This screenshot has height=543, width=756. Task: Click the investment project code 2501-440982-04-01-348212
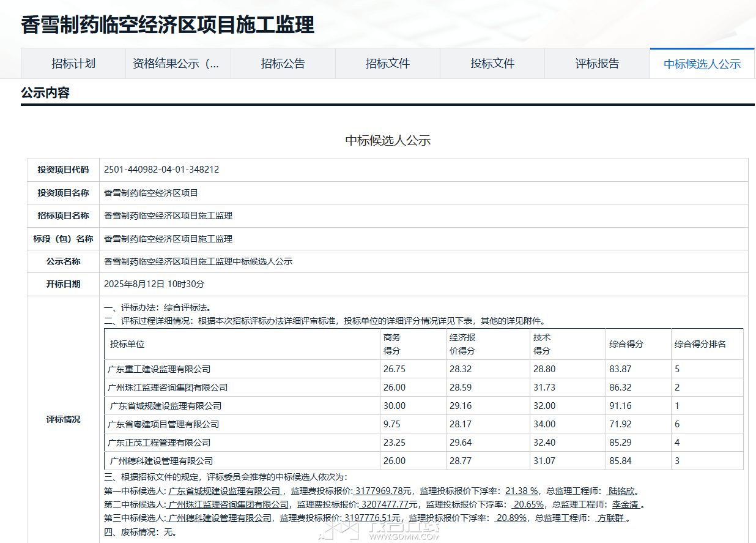[161, 170]
